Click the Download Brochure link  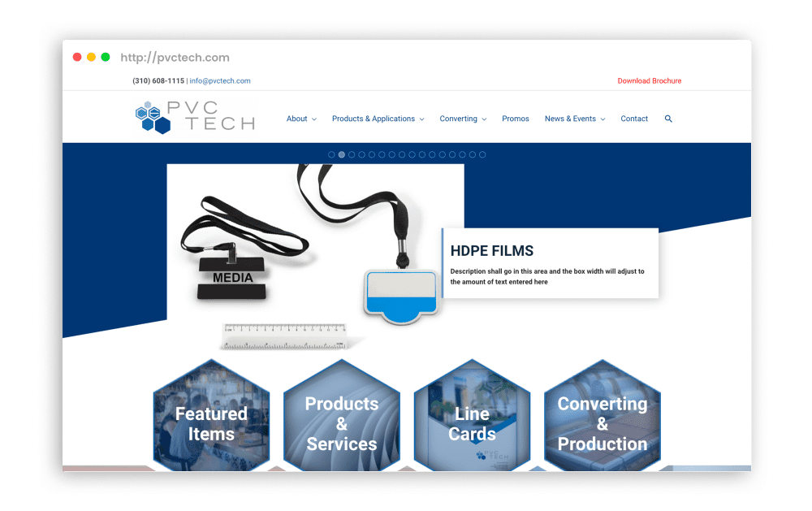[649, 81]
